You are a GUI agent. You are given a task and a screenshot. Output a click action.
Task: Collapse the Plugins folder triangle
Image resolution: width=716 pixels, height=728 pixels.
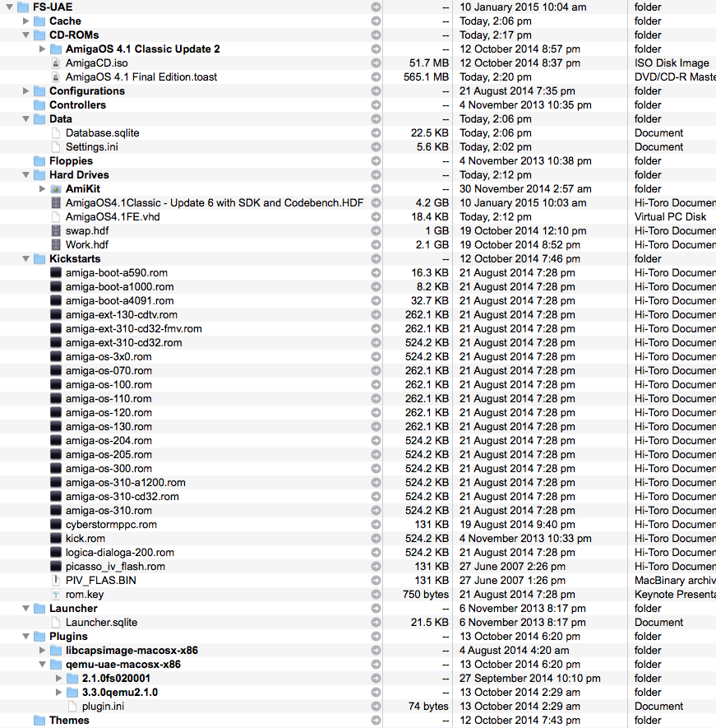tap(26, 636)
